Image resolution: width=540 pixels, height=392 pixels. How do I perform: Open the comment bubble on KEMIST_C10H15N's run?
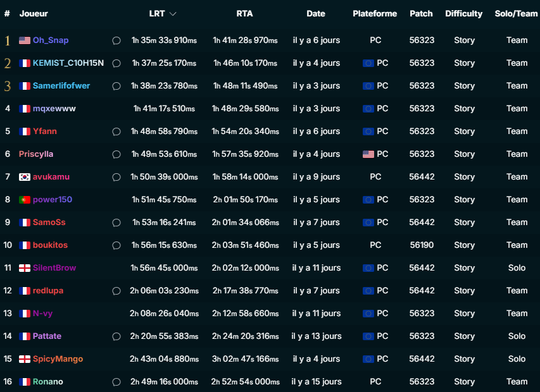click(116, 63)
